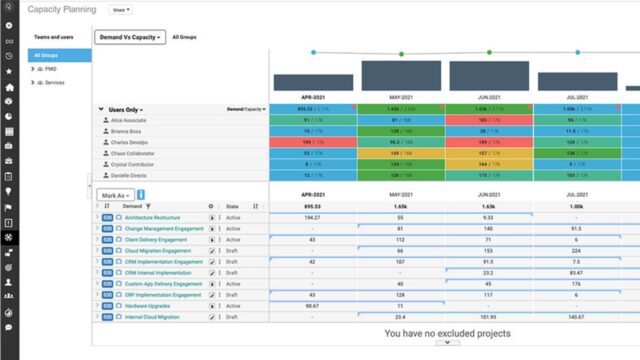Open the Change Management Engagement link
This screenshot has height=360, width=640.
(164, 229)
